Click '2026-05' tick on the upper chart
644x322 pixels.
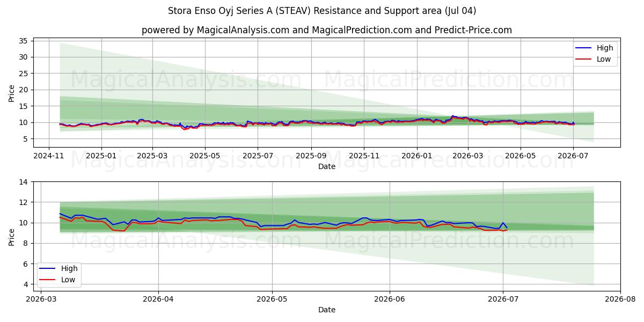coord(520,156)
